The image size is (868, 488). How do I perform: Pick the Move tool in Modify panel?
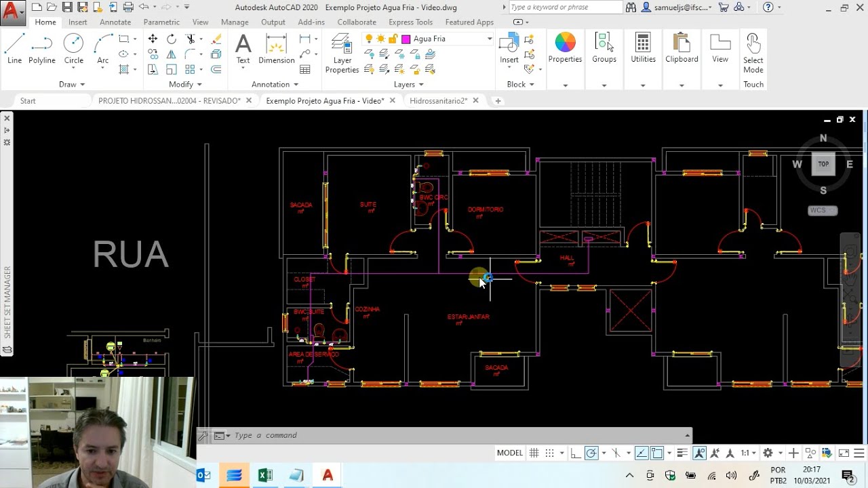point(153,39)
